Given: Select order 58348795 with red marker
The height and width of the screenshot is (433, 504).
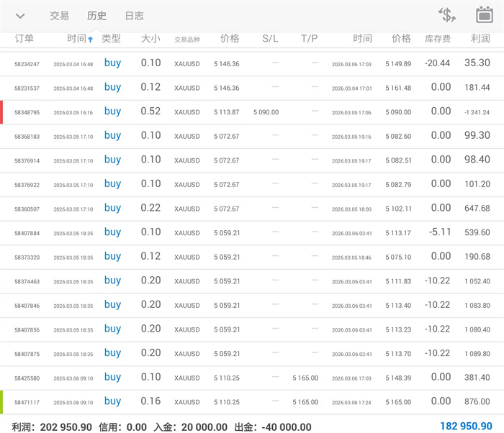Looking at the screenshot, I should [27, 112].
